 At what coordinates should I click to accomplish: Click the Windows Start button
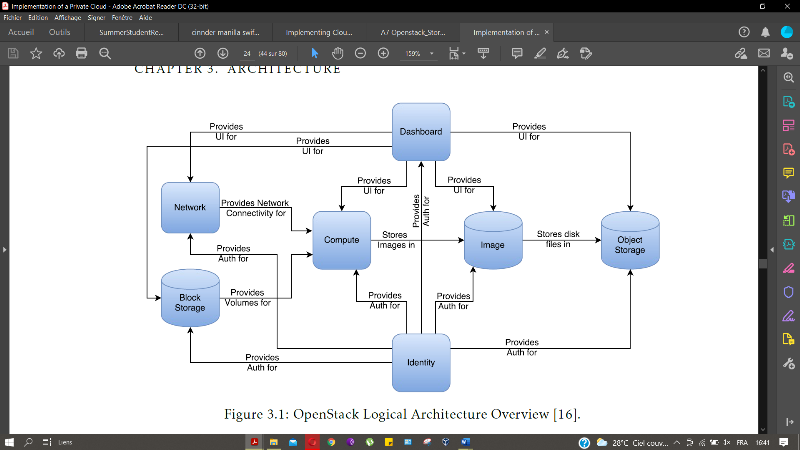[x=10, y=441]
